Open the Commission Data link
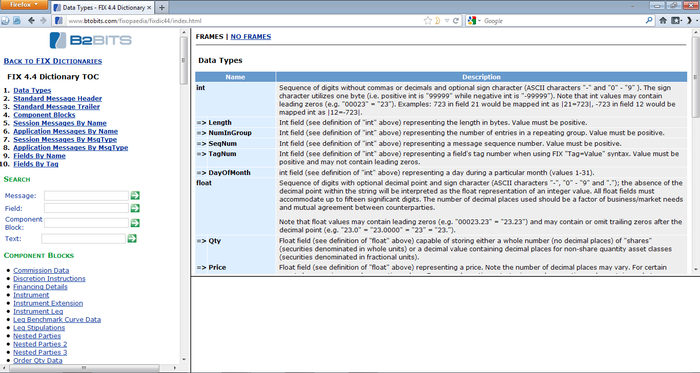This screenshot has width=700, height=373. point(41,270)
